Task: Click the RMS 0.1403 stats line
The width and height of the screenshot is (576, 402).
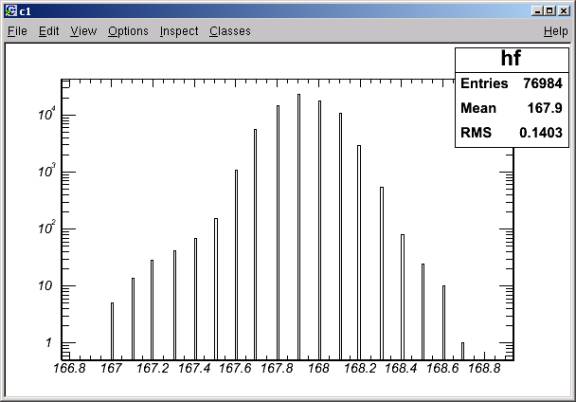Action: (x=511, y=132)
